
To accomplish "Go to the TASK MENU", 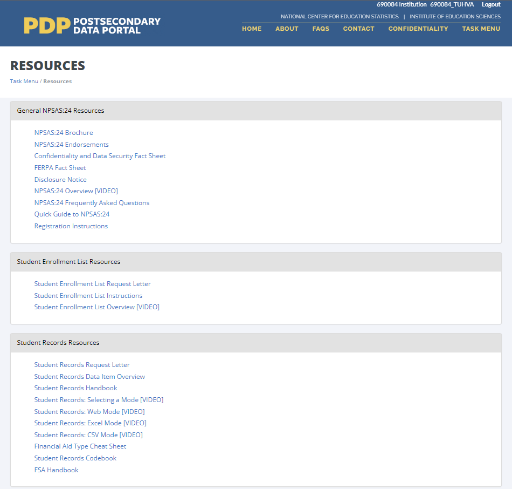I will coord(481,29).
